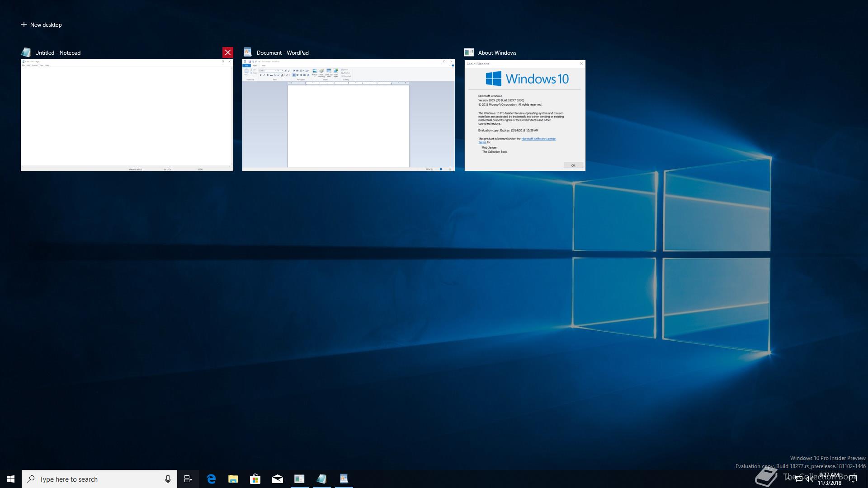868x488 pixels.
Task: Open File Explorer from the taskbar
Action: (x=233, y=479)
